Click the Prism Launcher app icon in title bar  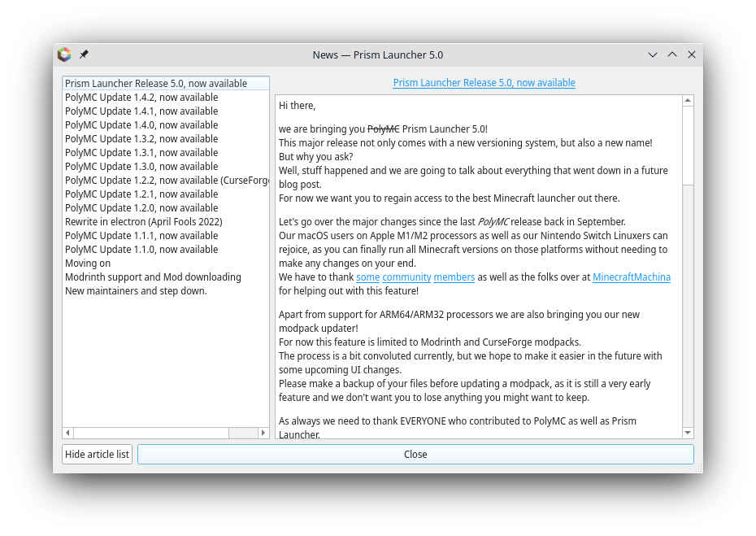[64, 54]
